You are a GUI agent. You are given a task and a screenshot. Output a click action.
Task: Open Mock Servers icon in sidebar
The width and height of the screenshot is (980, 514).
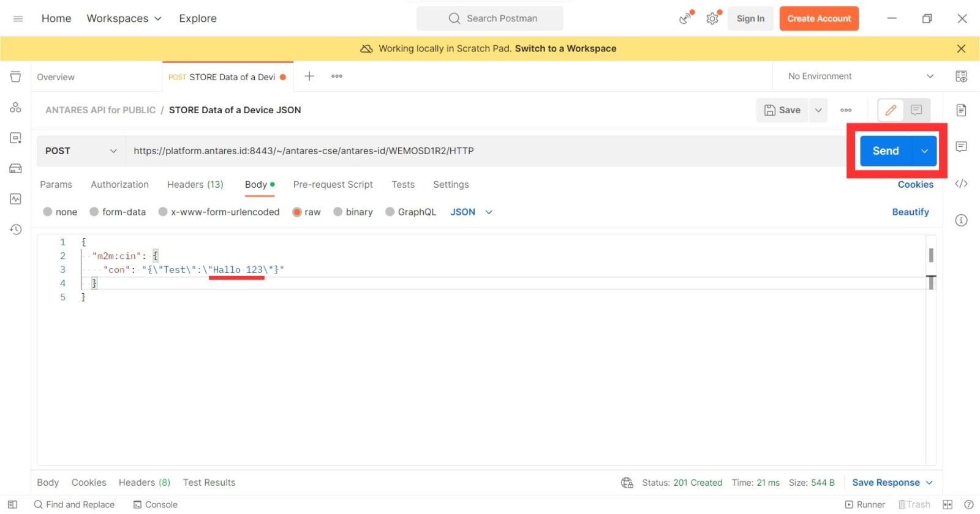click(x=15, y=169)
